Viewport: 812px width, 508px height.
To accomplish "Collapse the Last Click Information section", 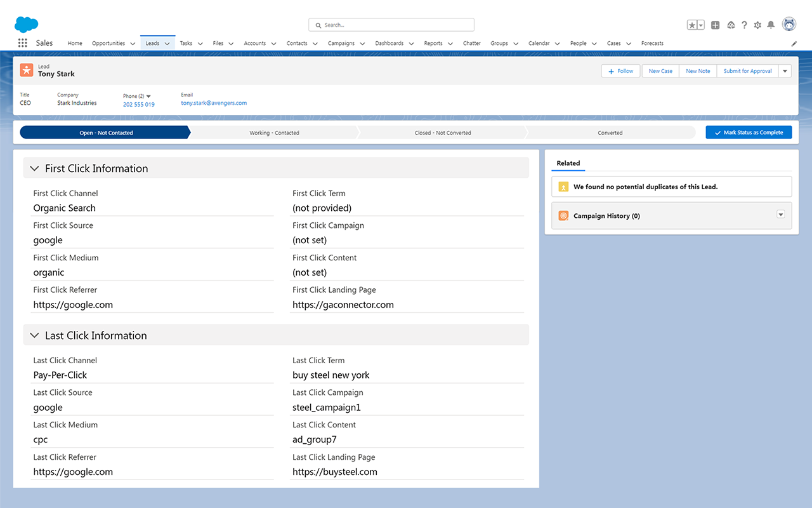I will pos(34,335).
